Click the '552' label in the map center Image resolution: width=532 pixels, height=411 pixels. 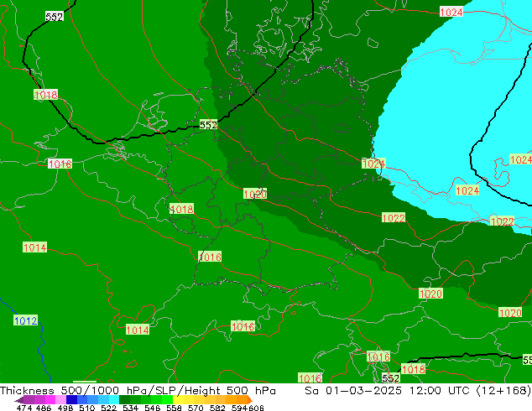point(208,125)
